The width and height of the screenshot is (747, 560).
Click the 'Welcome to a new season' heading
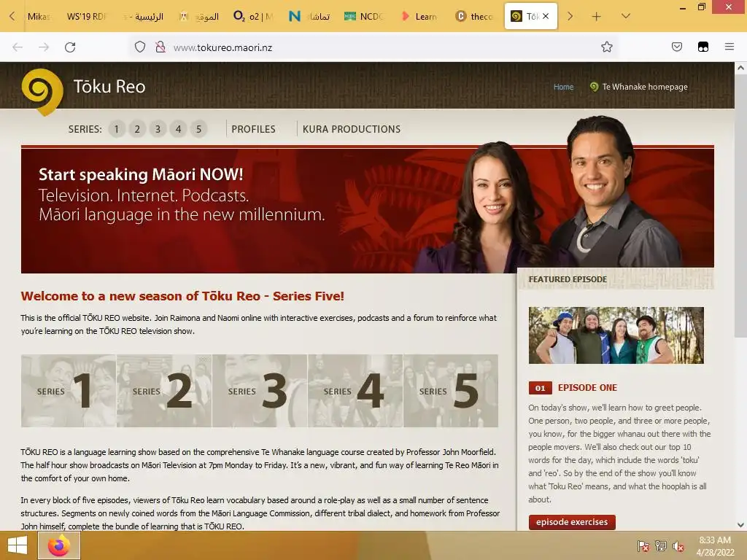point(182,296)
